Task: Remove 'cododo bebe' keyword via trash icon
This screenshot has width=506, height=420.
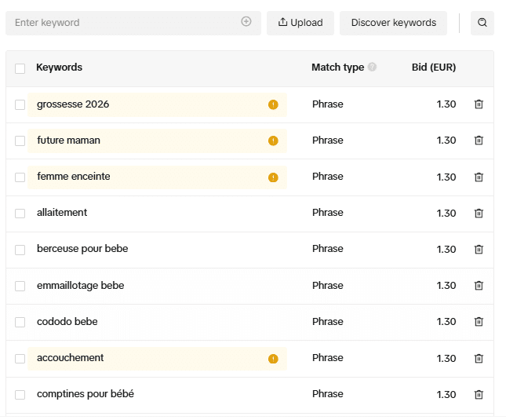Action: tap(479, 322)
